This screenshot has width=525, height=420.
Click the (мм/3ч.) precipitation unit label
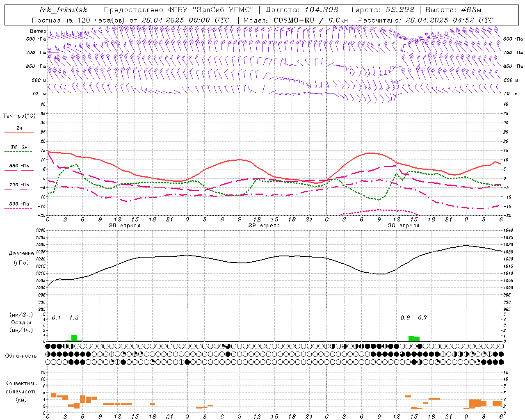(x=21, y=315)
